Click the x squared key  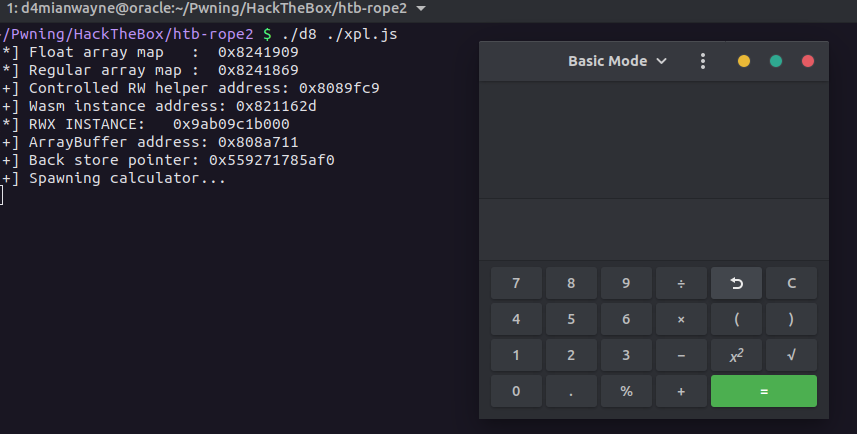(736, 355)
